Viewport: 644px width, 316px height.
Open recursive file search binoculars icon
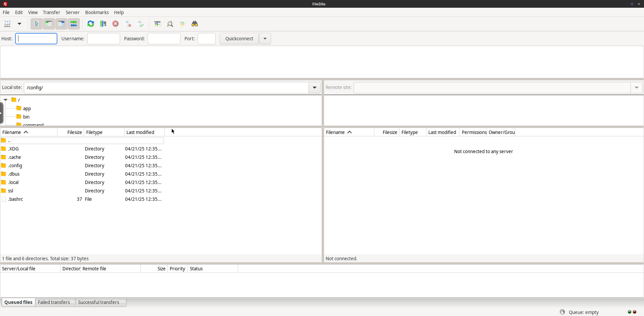(195, 24)
